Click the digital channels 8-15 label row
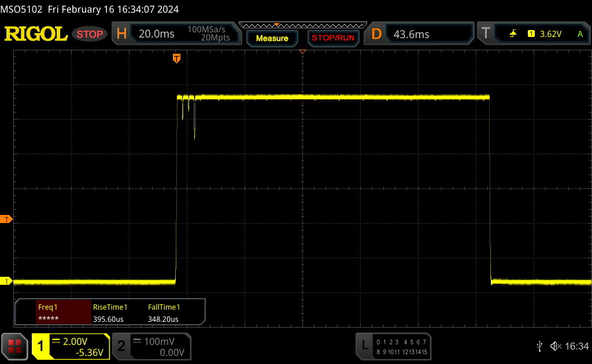The image size is (592, 364). pos(401,352)
